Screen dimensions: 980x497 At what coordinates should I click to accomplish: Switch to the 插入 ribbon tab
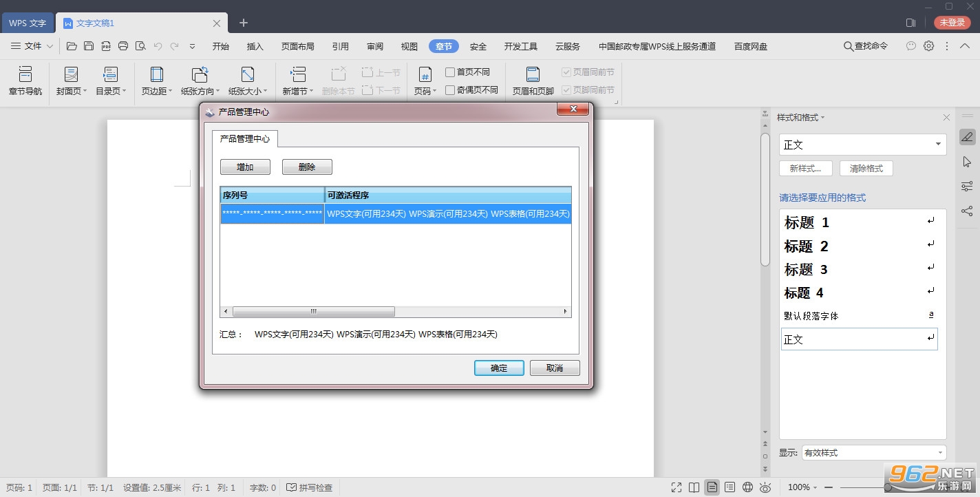coord(255,46)
